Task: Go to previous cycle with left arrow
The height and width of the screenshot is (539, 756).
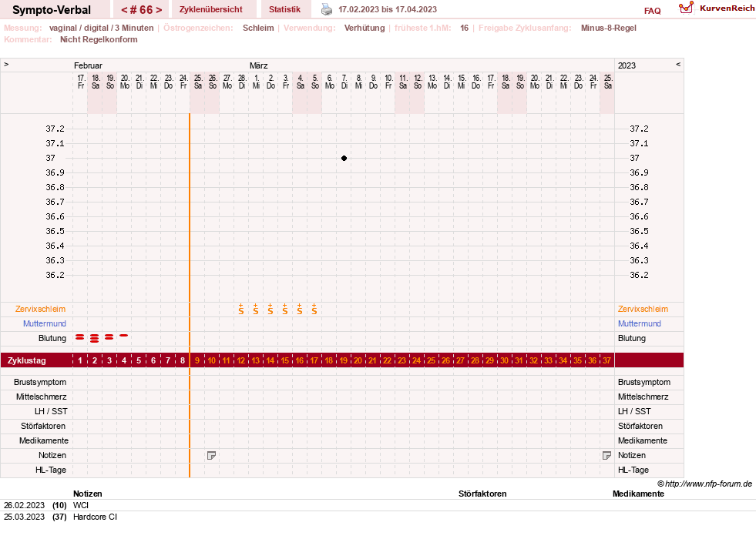Action: pyautogui.click(x=124, y=10)
